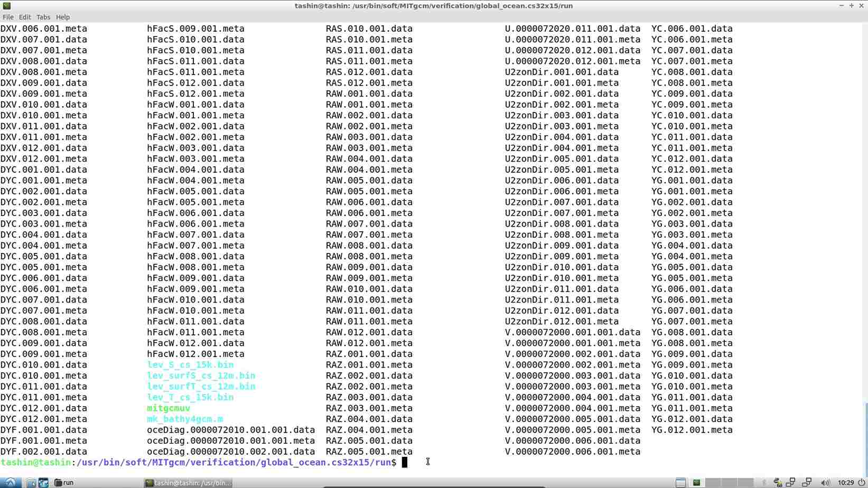Click U.0000072020.011.001.data entry
868x488 pixels.
(x=573, y=29)
